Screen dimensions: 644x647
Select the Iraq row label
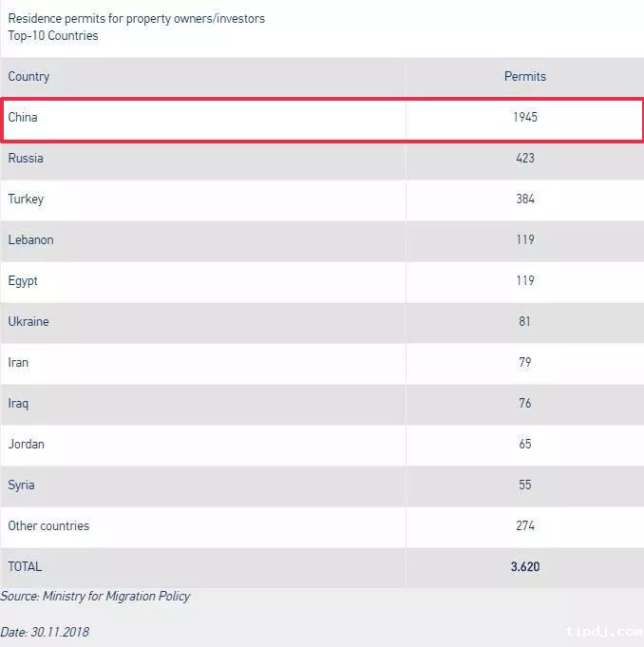click(x=18, y=403)
